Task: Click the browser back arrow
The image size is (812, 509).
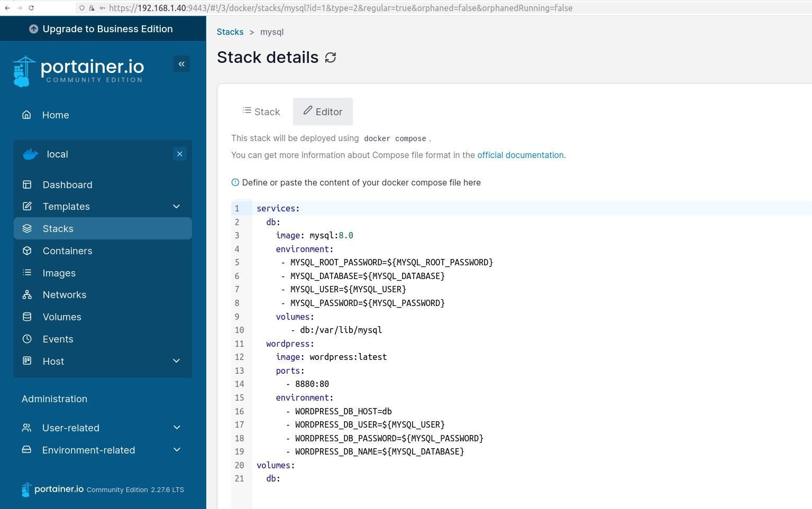Action: pos(7,8)
